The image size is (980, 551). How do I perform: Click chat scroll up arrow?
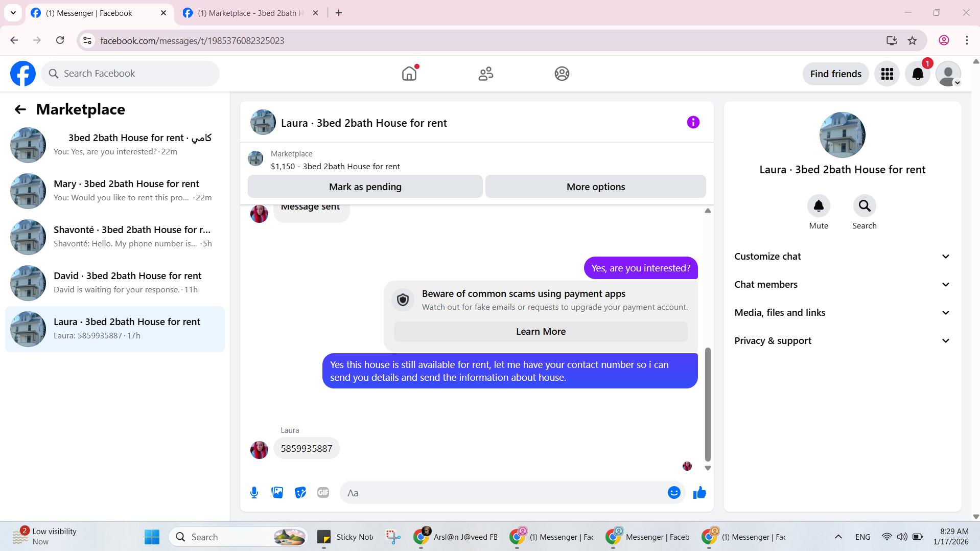pos(708,211)
